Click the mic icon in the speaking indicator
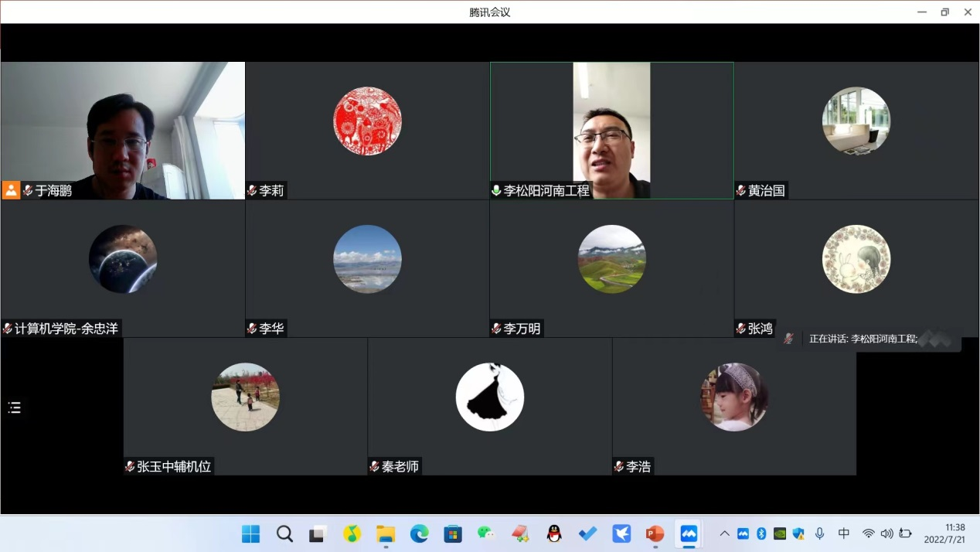The width and height of the screenshot is (980, 552). point(788,339)
